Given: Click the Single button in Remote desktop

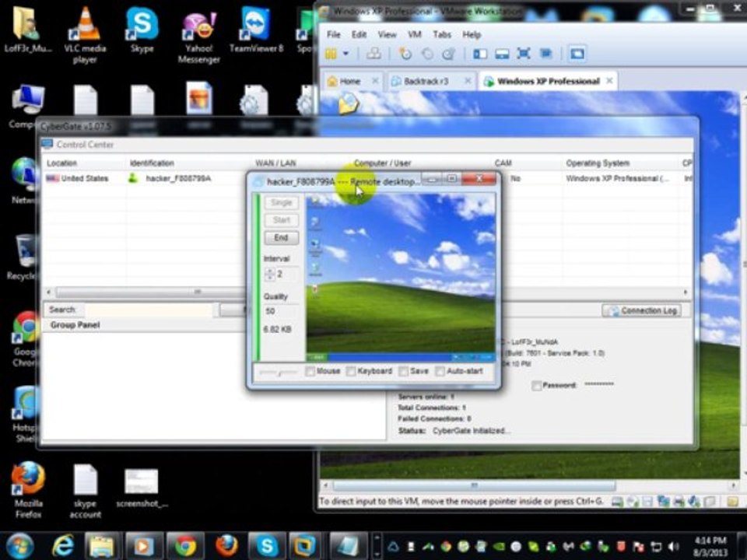Looking at the screenshot, I should pos(281,202).
